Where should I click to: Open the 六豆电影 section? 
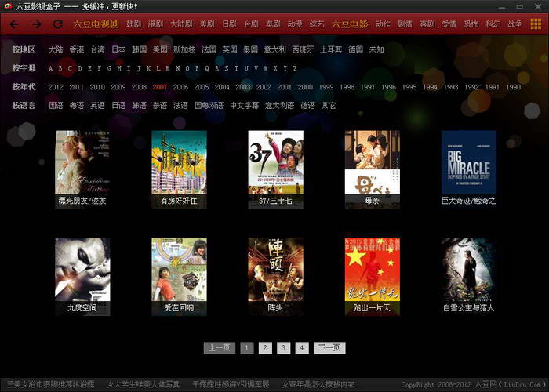point(350,24)
